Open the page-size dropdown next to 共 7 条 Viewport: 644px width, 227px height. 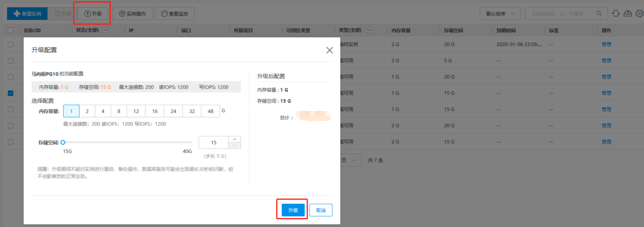pyautogui.click(x=351, y=160)
